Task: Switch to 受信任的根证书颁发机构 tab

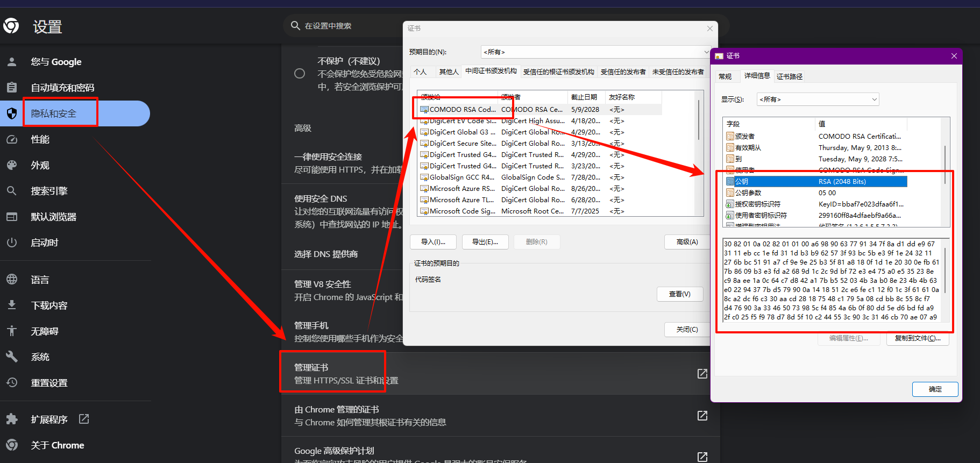Action: tap(558, 72)
